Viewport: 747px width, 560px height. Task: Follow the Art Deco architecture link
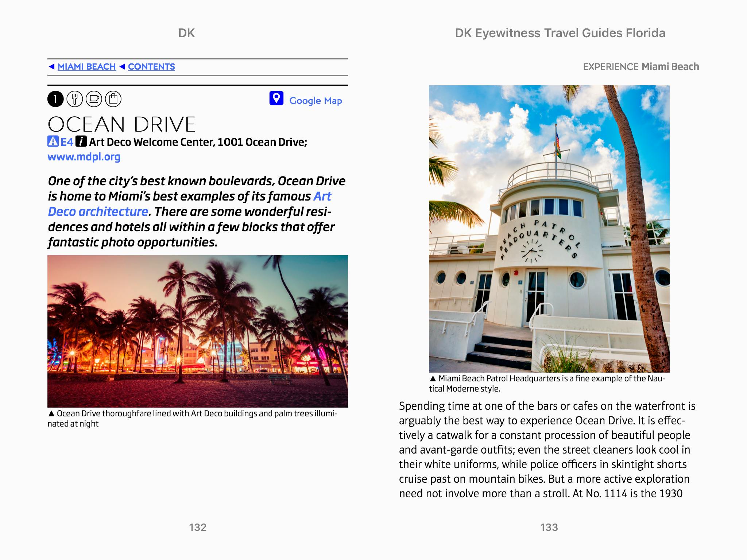click(98, 211)
